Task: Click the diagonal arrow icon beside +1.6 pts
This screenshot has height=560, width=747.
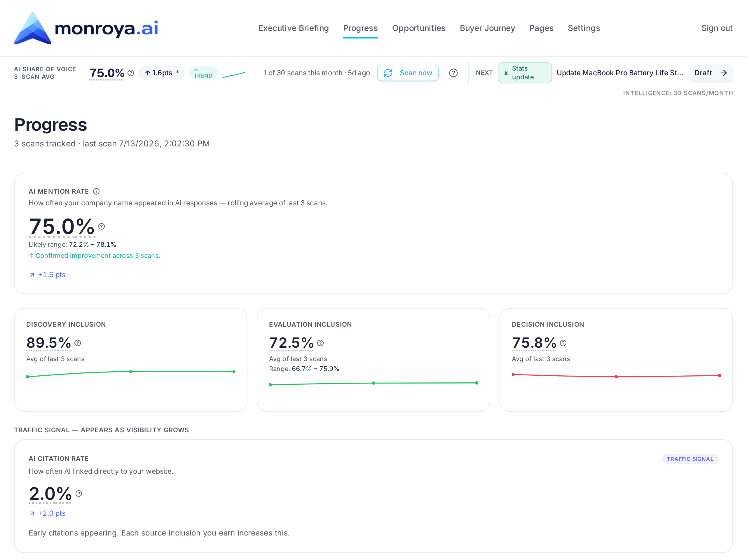Action: pyautogui.click(x=32, y=275)
